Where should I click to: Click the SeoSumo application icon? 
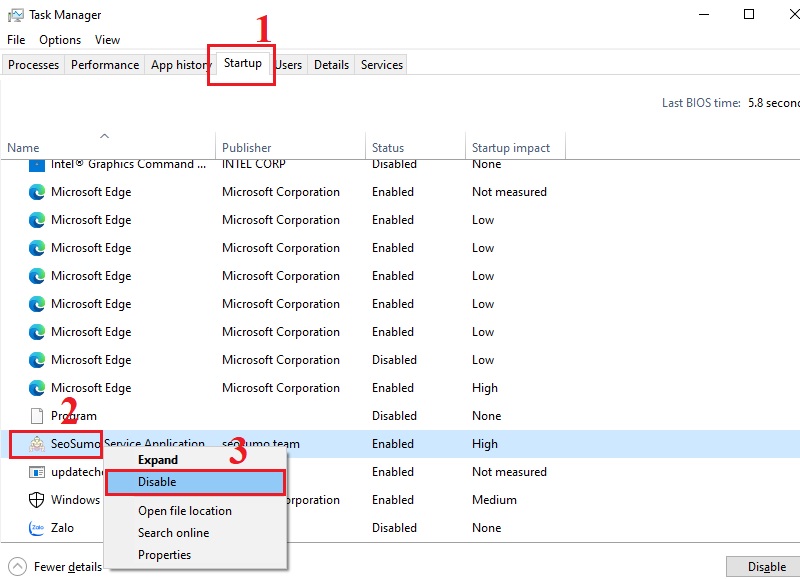click(x=37, y=444)
